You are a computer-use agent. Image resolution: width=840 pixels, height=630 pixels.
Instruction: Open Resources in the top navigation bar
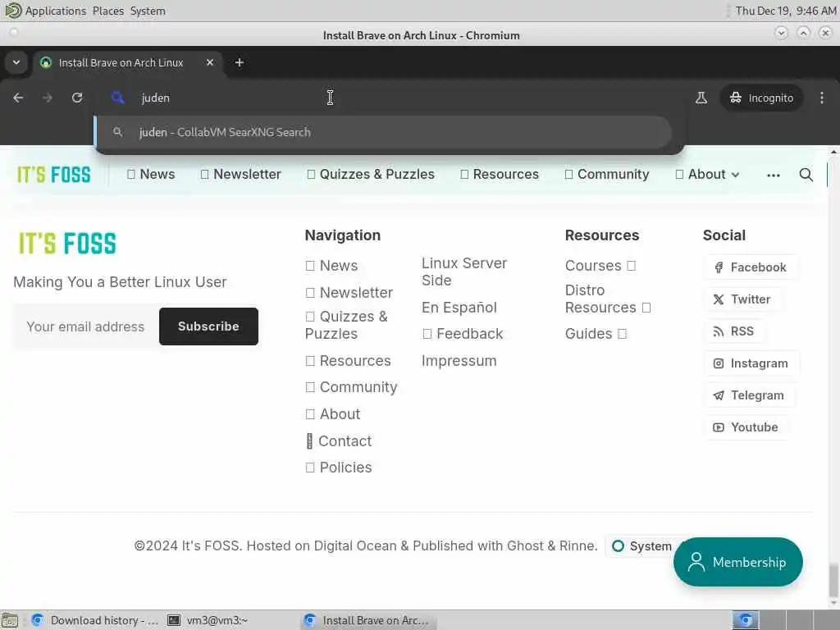tap(500, 175)
